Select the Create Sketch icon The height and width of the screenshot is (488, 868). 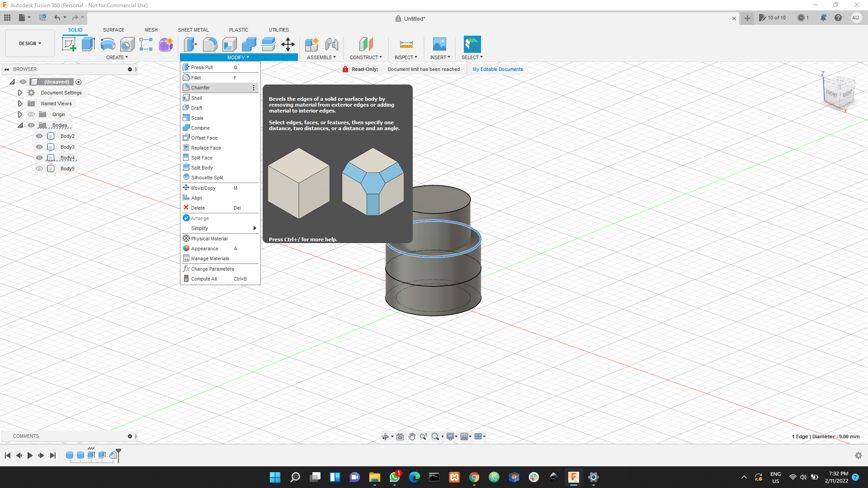point(69,44)
